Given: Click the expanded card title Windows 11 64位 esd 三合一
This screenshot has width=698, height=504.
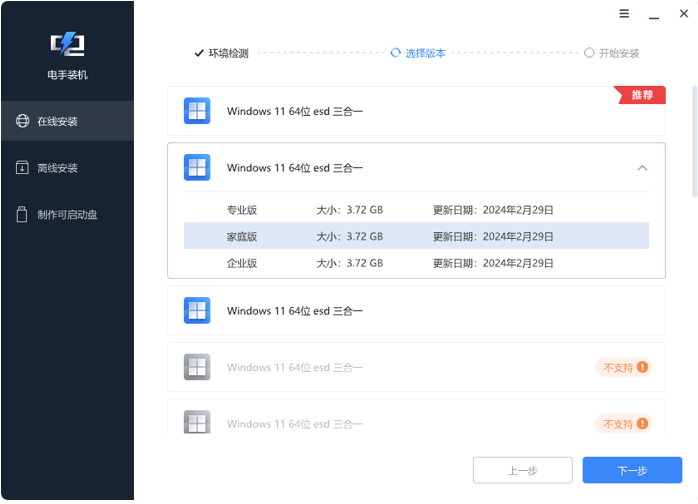Looking at the screenshot, I should pyautogui.click(x=295, y=168).
